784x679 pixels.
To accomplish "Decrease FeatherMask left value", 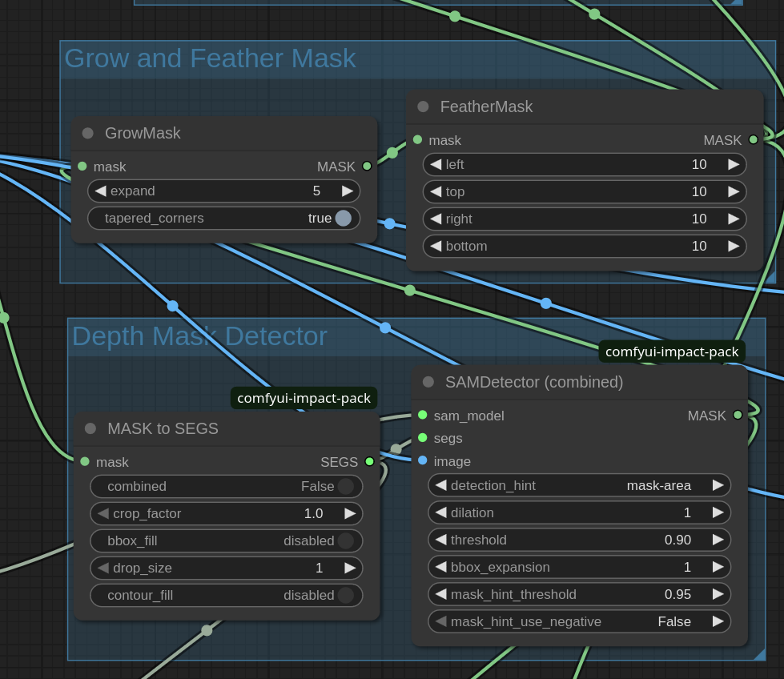I will coord(436,164).
